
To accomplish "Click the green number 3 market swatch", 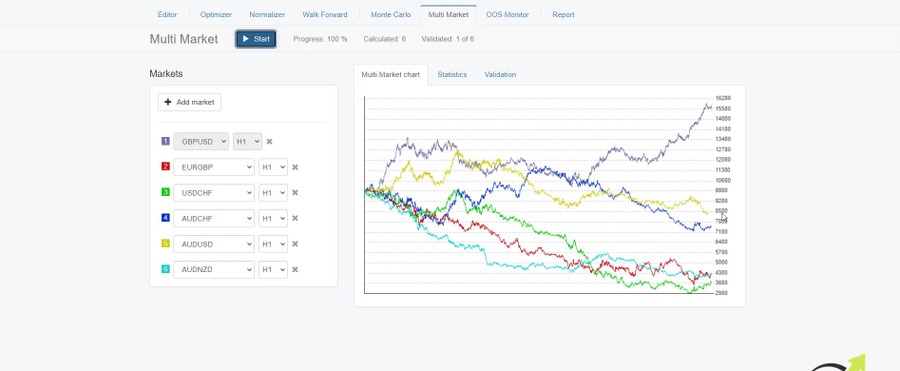I will click(165, 192).
